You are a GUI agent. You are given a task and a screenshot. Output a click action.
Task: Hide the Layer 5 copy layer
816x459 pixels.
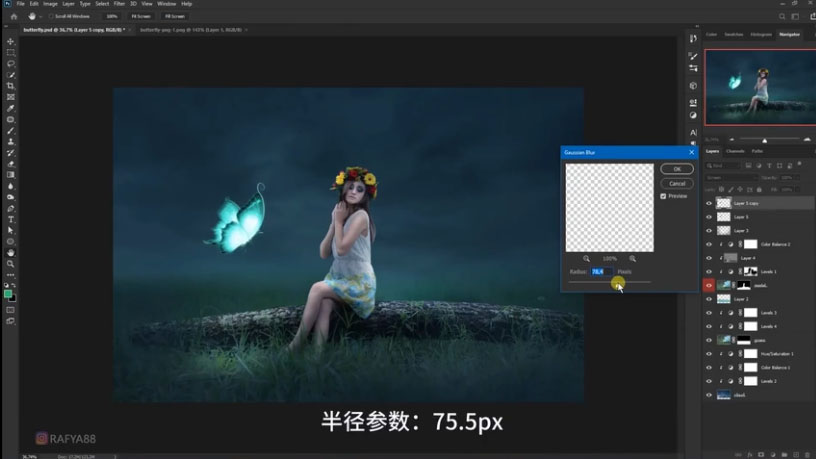coord(709,203)
